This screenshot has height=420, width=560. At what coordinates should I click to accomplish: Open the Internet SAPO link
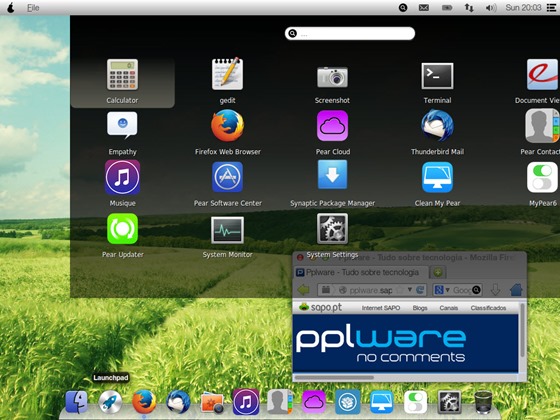pos(381,308)
